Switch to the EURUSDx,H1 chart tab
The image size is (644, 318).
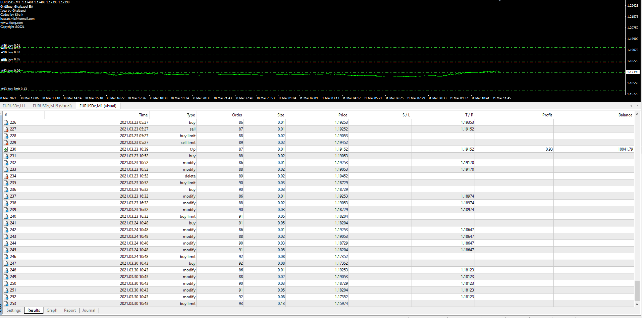click(14, 106)
